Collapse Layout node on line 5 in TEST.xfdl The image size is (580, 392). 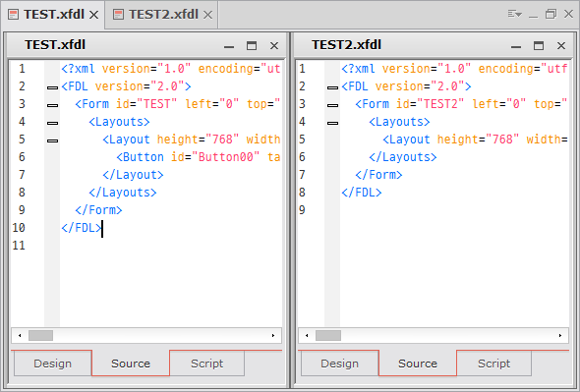[52, 140]
